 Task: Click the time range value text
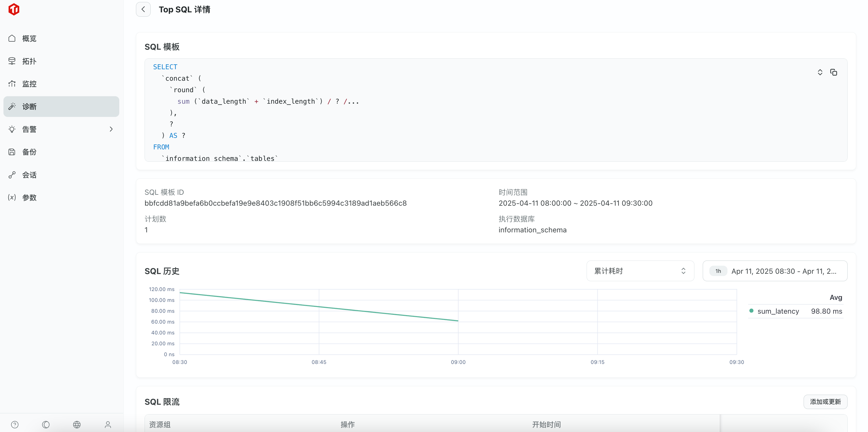point(575,203)
